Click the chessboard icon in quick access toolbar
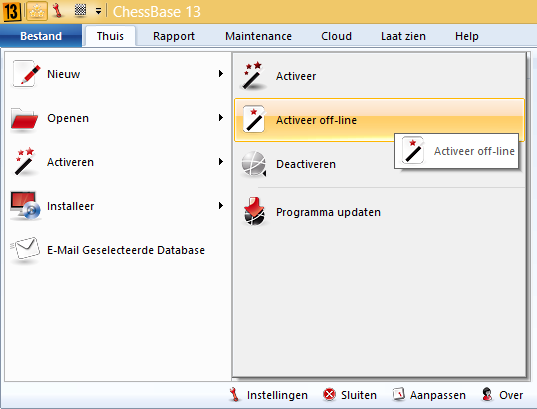 pyautogui.click(x=80, y=10)
